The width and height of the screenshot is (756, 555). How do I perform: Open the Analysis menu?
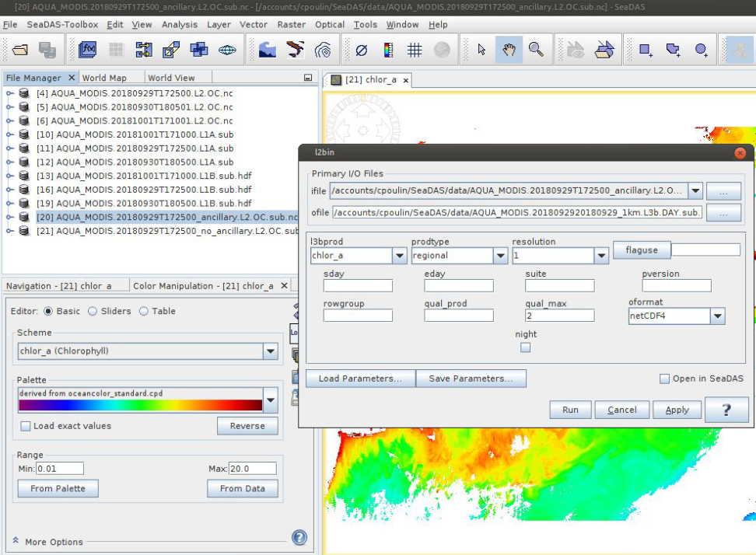[180, 25]
